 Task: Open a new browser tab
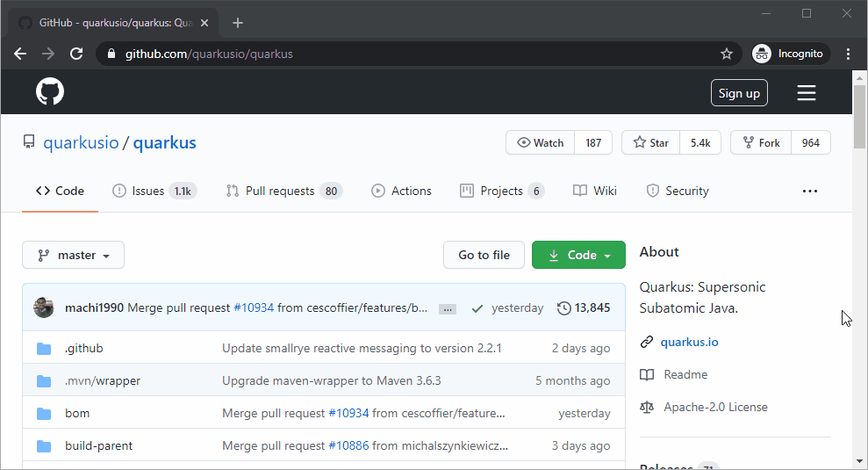coord(238,23)
